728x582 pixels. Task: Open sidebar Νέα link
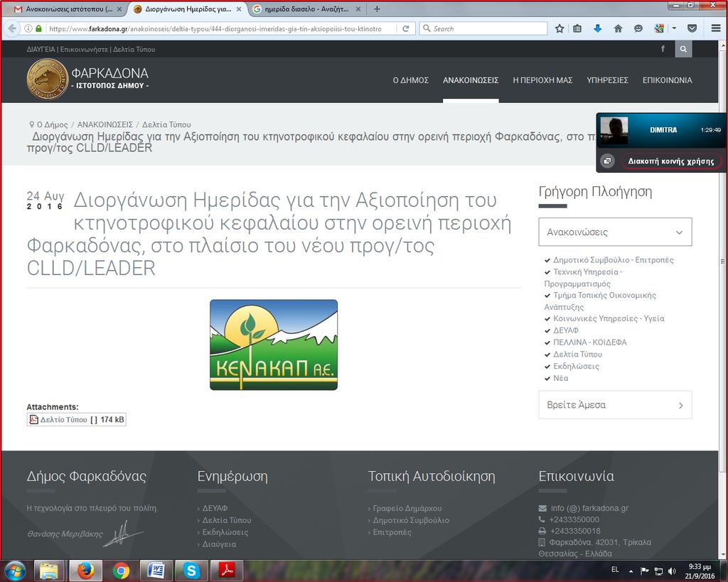pyautogui.click(x=560, y=378)
